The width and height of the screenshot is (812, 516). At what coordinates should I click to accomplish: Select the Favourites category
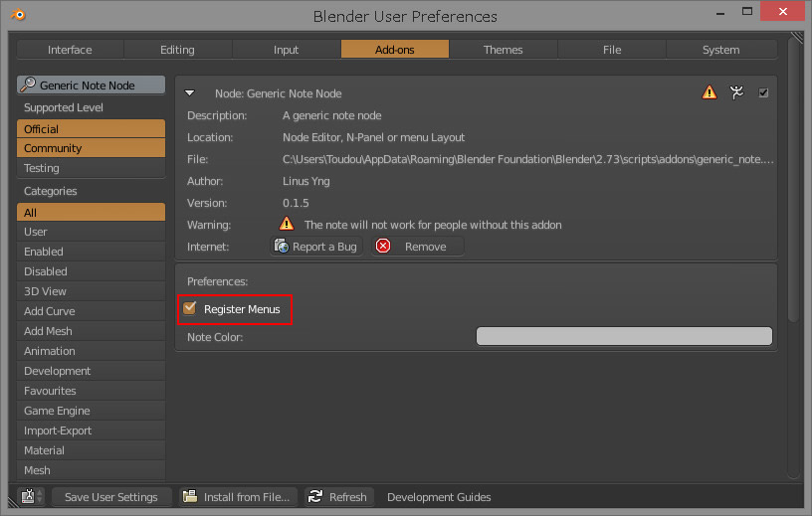(92, 391)
